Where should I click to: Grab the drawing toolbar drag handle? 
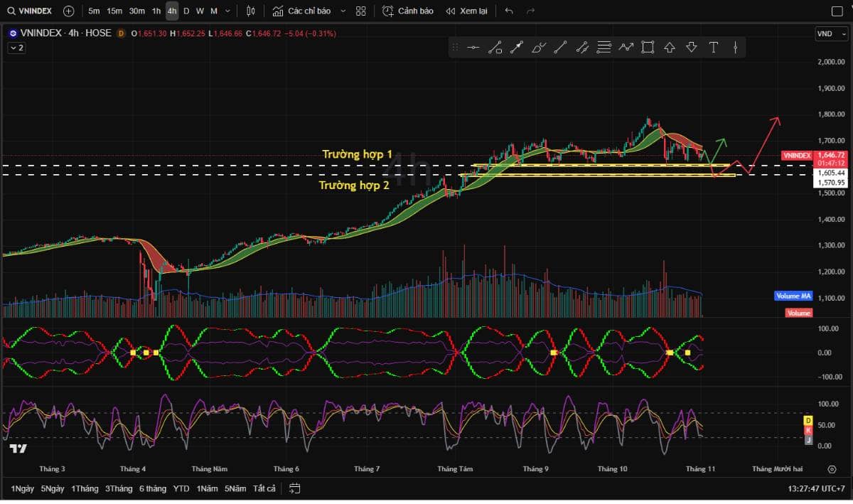(x=455, y=48)
